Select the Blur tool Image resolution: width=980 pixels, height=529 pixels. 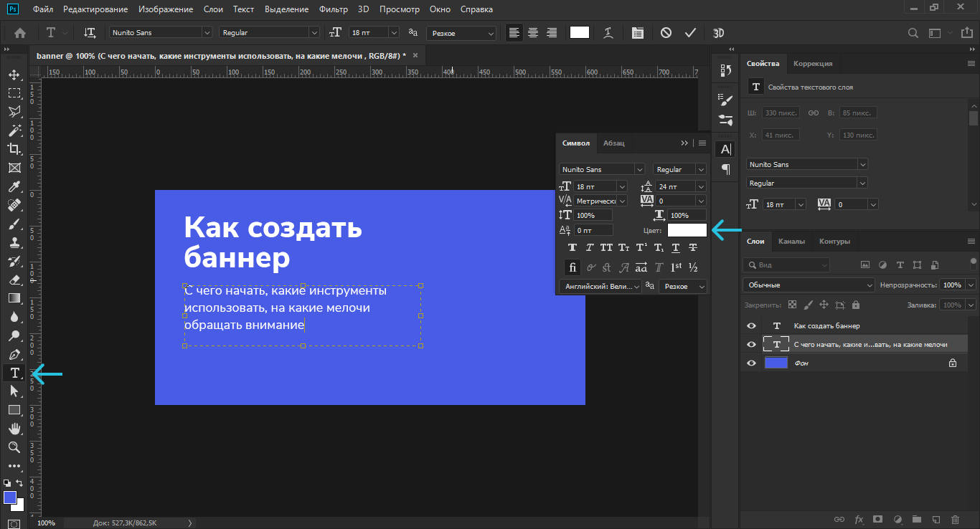pos(14,317)
